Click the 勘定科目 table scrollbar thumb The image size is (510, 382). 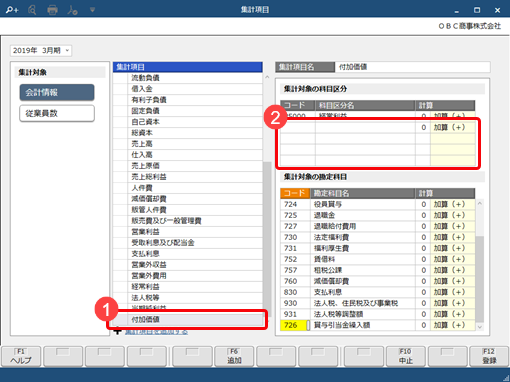click(480, 279)
